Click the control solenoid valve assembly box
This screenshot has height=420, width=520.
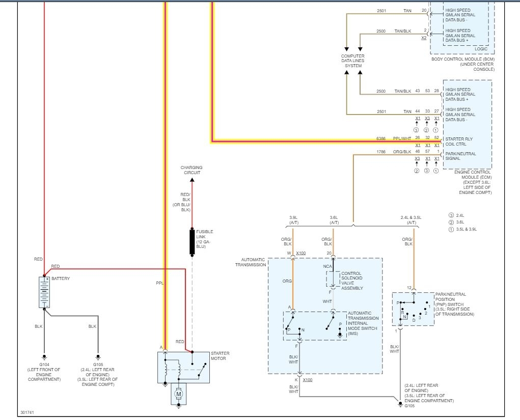[333, 279]
